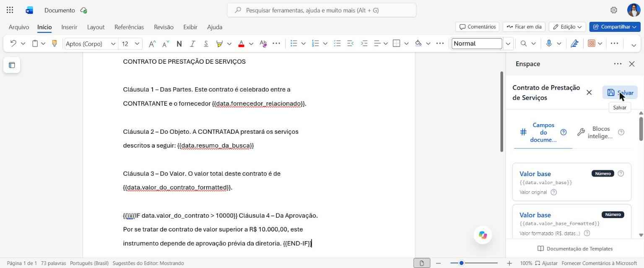Increase font size
The width and height of the screenshot is (644, 268).
(x=152, y=43)
